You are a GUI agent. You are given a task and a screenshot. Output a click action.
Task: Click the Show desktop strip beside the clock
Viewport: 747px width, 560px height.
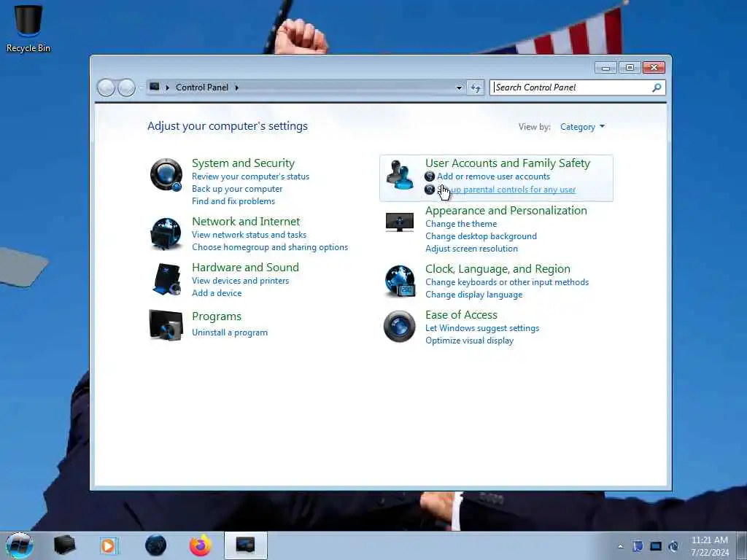pyautogui.click(x=741, y=545)
